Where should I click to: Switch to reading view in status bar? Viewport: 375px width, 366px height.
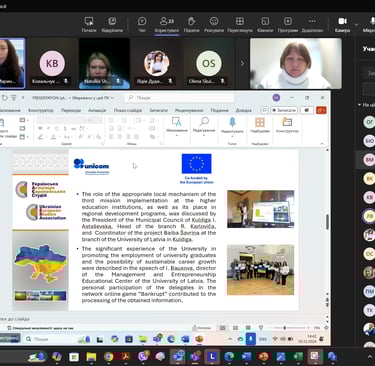248,328
